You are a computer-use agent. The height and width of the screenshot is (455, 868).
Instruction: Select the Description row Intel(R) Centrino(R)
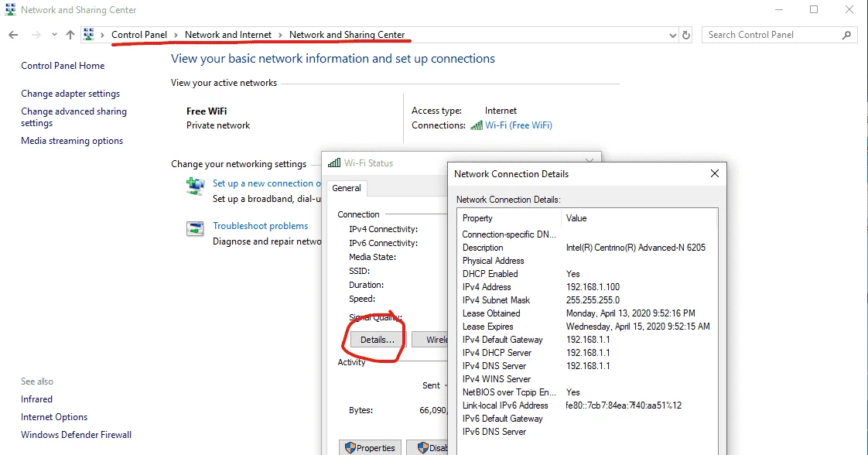pos(586,248)
